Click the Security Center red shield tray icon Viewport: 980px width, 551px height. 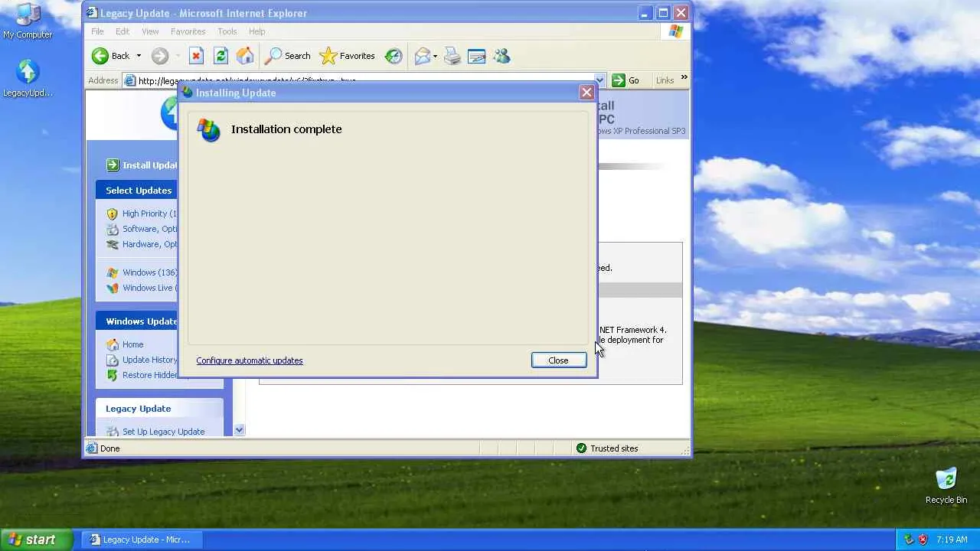tap(923, 540)
